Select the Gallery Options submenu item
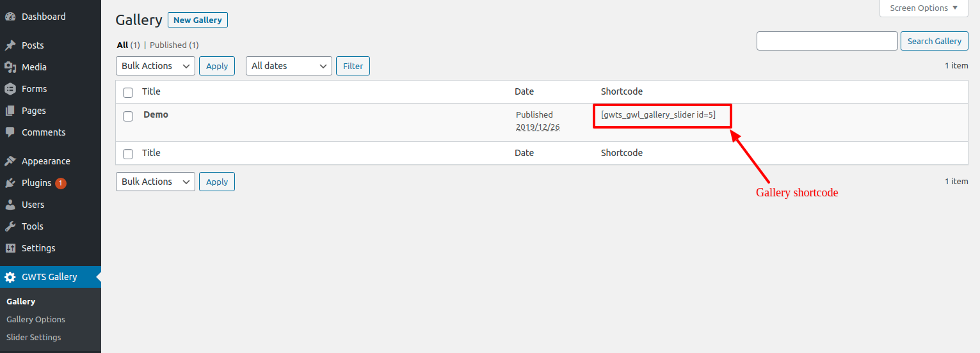The image size is (980, 353). pos(36,319)
